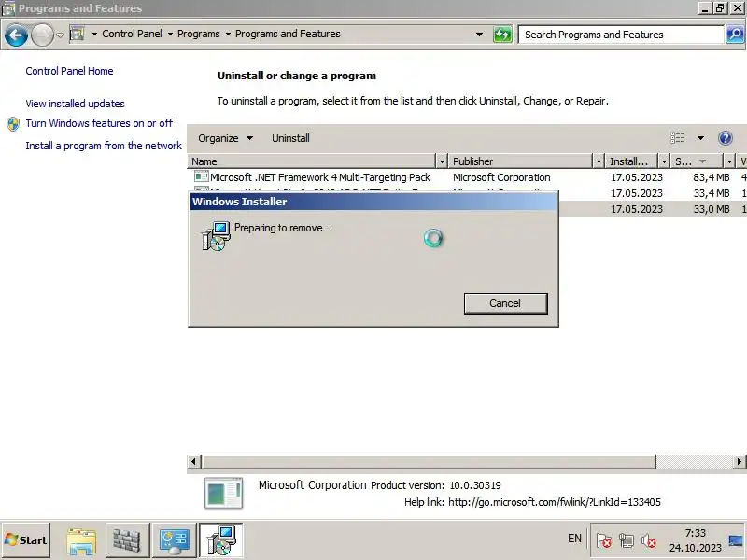Click the Forward navigation arrow
This screenshot has height=560, width=747.
click(x=42, y=35)
